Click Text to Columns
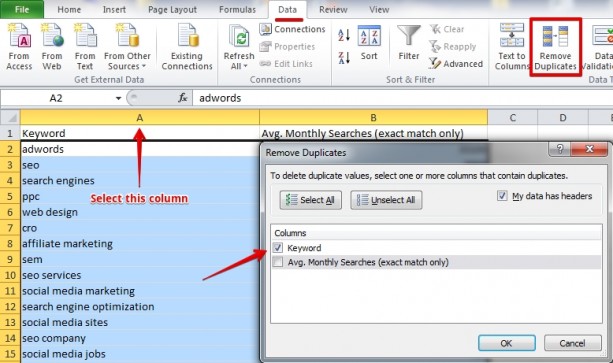This screenshot has height=363, width=613. (x=512, y=47)
